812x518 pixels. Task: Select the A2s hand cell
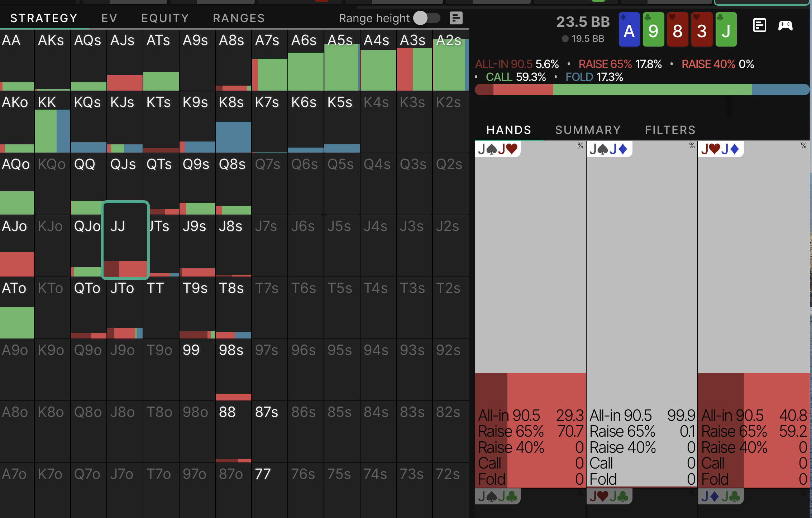tap(451, 60)
